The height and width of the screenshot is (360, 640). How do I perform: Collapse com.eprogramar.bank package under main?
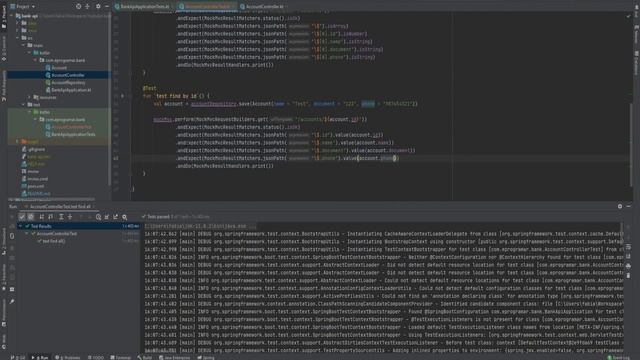[35, 60]
